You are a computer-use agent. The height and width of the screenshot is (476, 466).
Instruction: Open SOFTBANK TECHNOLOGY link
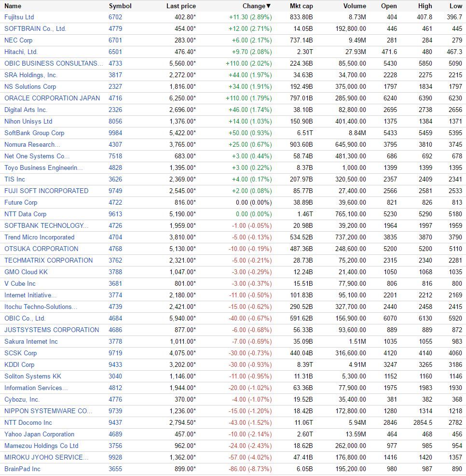[46, 225]
